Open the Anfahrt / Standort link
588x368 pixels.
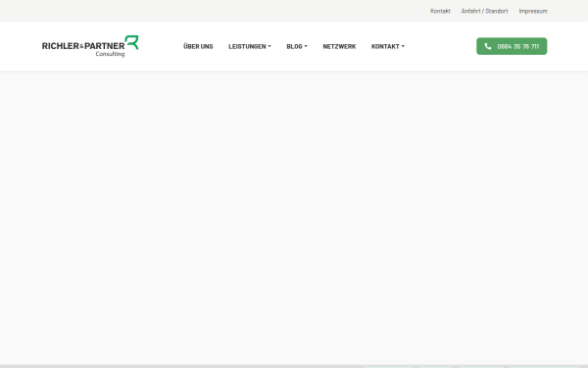[x=484, y=11]
